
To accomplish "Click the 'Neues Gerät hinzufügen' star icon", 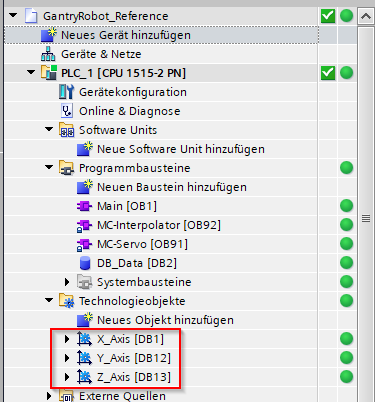I will click(x=48, y=35).
